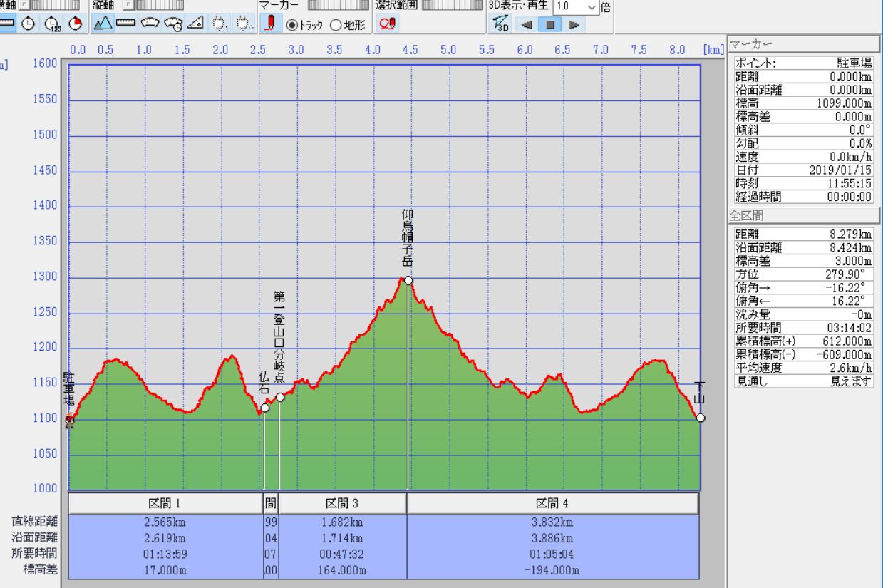Set the vertical axis to the ruler icon
Screen dimensions: 883x588
[x=126, y=23]
